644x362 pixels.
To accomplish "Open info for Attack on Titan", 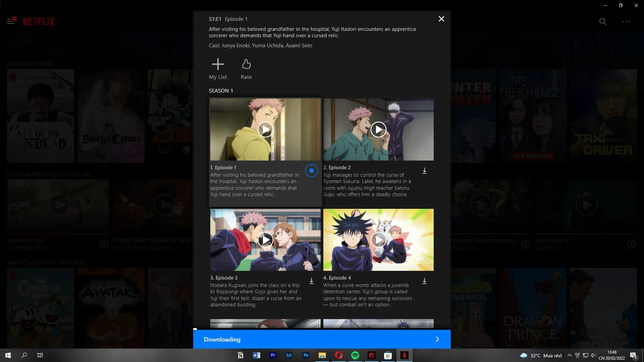I will click(104, 244).
